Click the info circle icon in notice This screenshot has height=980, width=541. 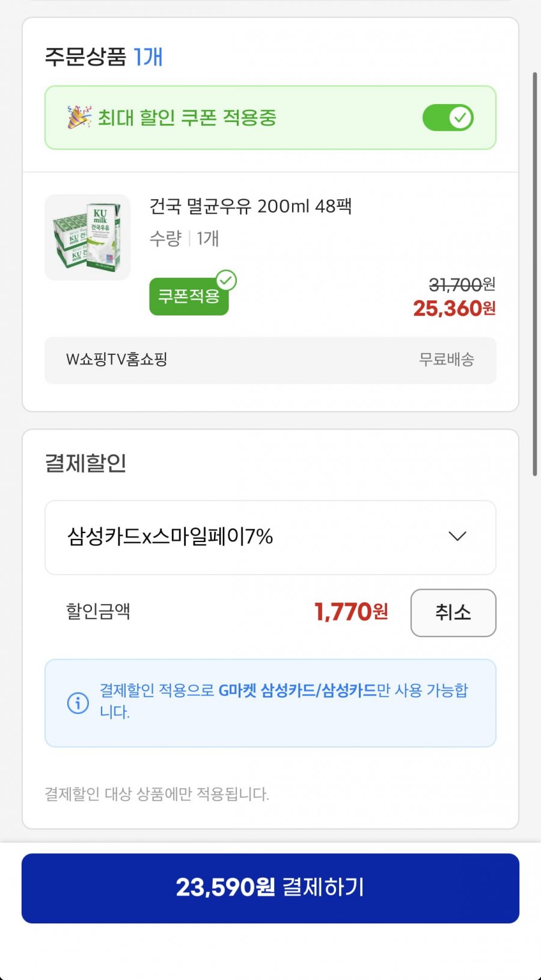coord(78,703)
